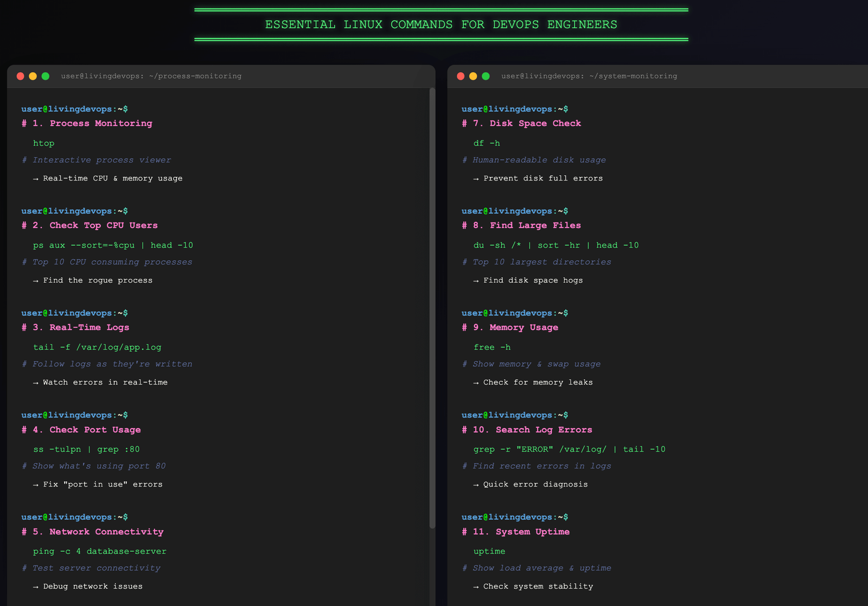Click green maximize dot of process-monitoring terminal
This screenshot has width=868, height=606.
46,76
